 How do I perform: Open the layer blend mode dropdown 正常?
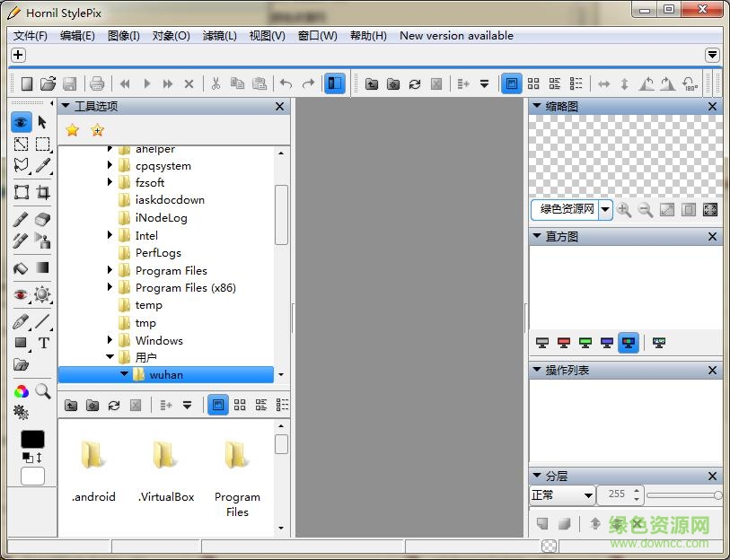click(562, 494)
